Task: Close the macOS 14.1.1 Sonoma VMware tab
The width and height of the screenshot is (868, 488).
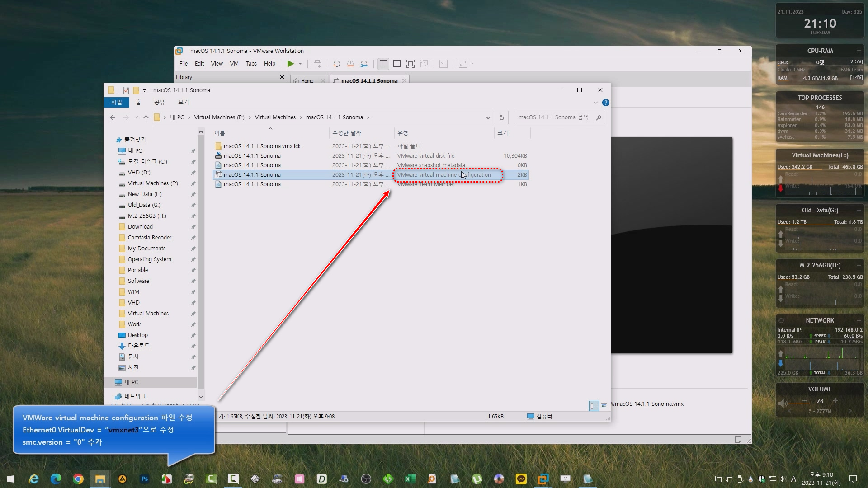Action: (404, 81)
